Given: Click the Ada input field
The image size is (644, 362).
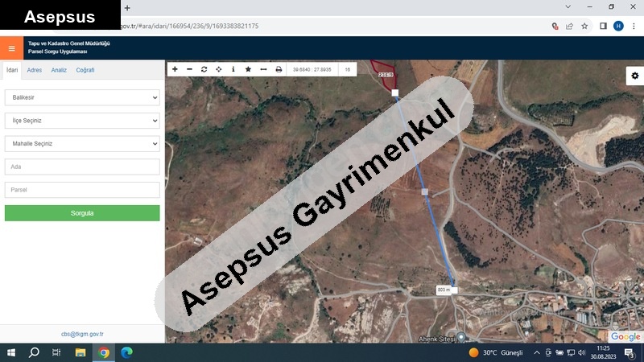Looking at the screenshot, I should (82, 167).
